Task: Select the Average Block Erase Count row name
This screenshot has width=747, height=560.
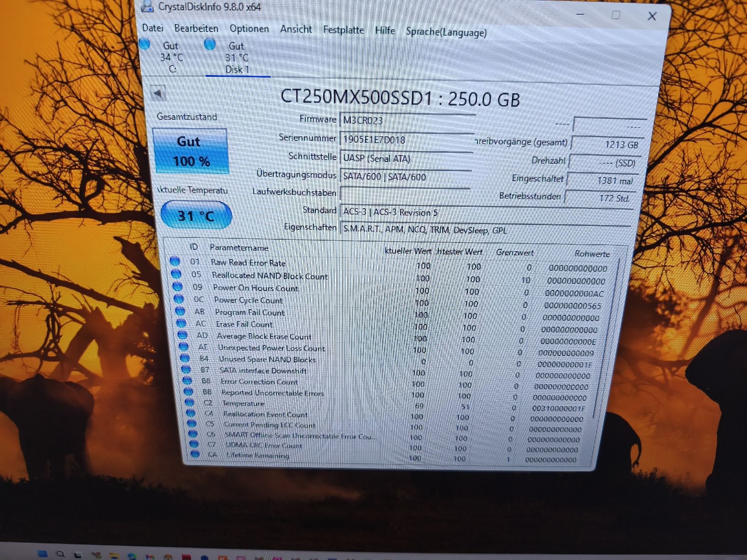Action: coord(264,336)
